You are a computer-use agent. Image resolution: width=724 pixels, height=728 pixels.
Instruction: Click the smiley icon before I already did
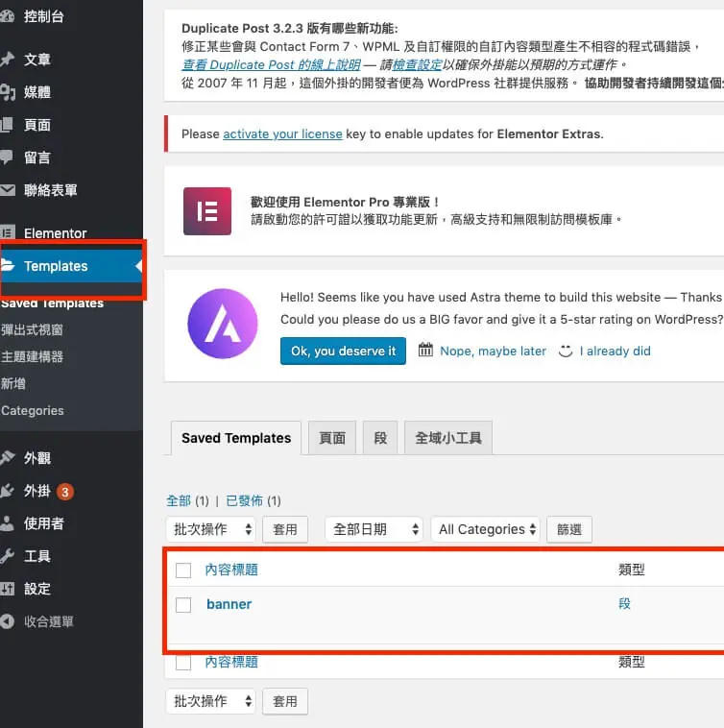(566, 351)
